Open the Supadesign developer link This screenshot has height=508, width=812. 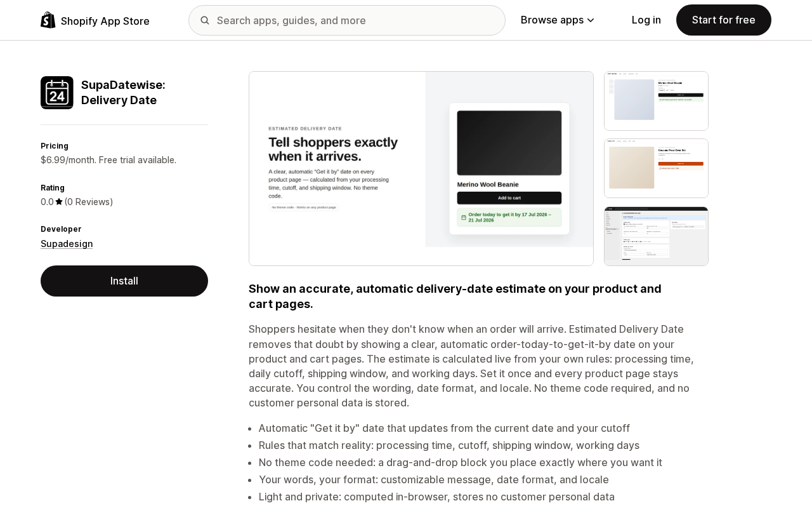[67, 244]
